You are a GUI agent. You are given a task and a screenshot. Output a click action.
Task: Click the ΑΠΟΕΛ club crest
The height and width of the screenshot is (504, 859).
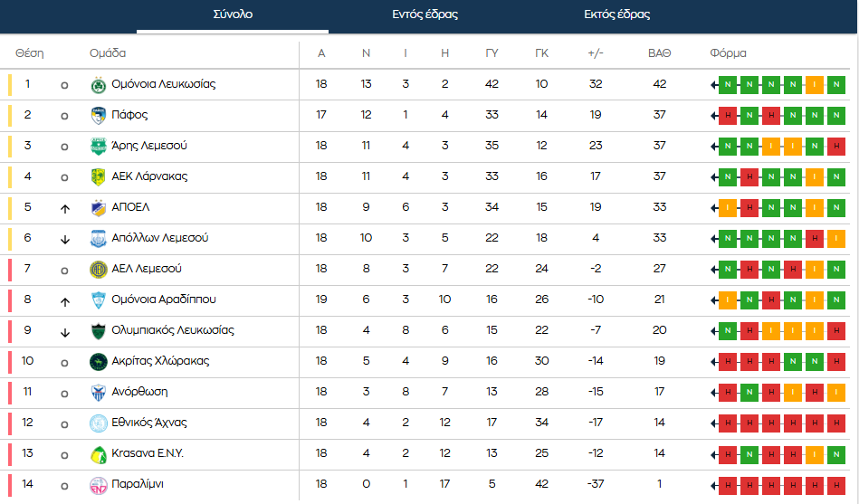pos(98,208)
